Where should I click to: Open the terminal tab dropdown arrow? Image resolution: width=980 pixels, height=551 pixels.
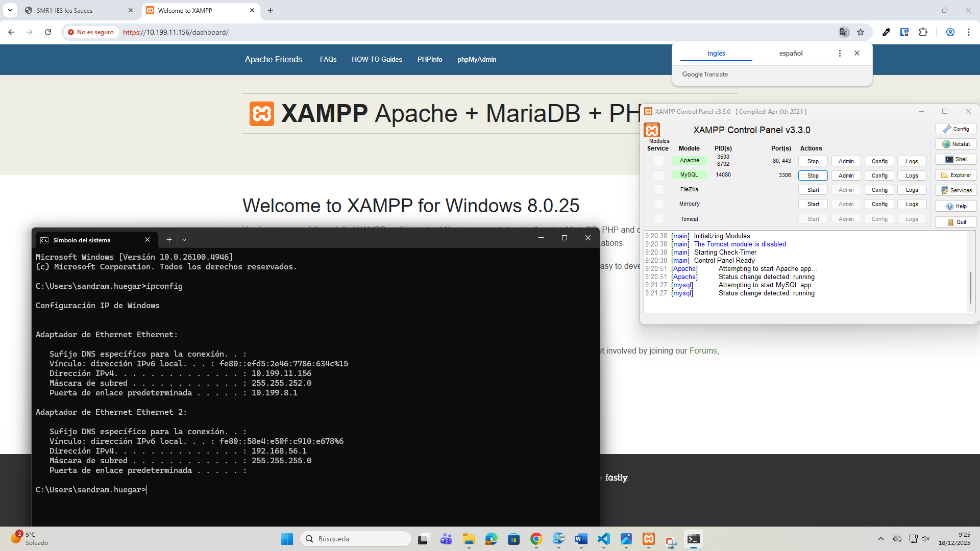point(184,239)
